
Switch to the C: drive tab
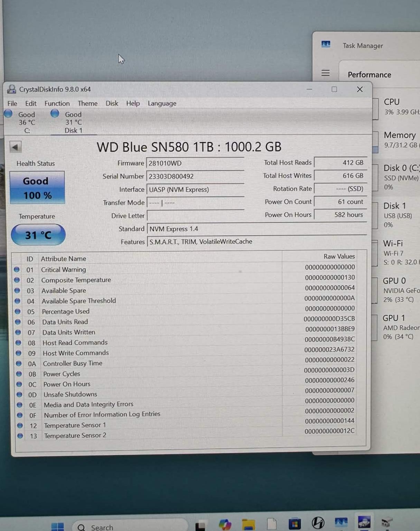pyautogui.click(x=27, y=122)
